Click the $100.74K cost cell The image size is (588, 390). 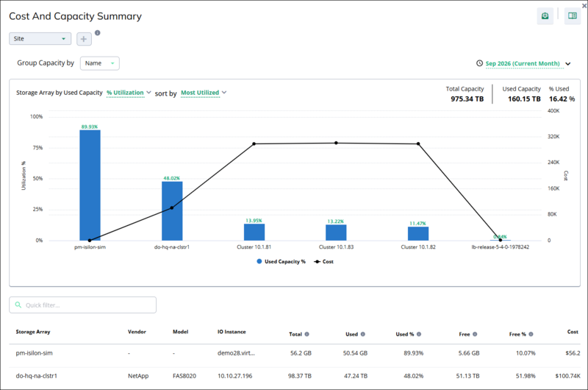click(x=567, y=376)
